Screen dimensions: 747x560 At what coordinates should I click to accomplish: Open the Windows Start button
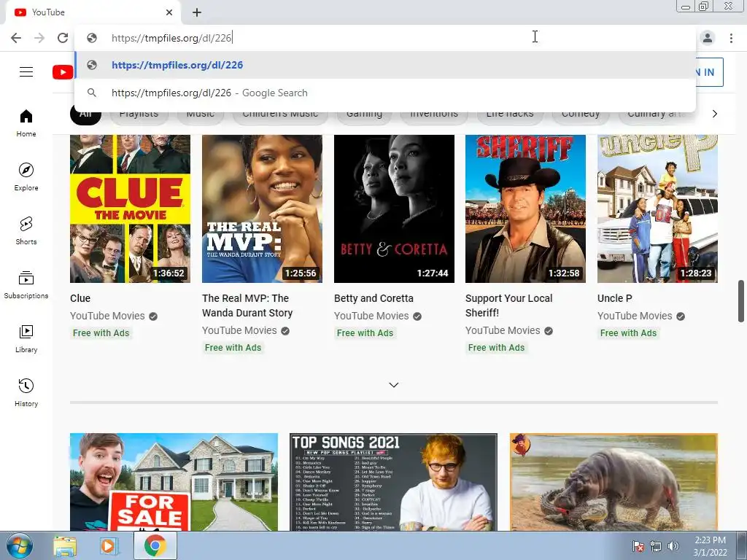click(19, 546)
